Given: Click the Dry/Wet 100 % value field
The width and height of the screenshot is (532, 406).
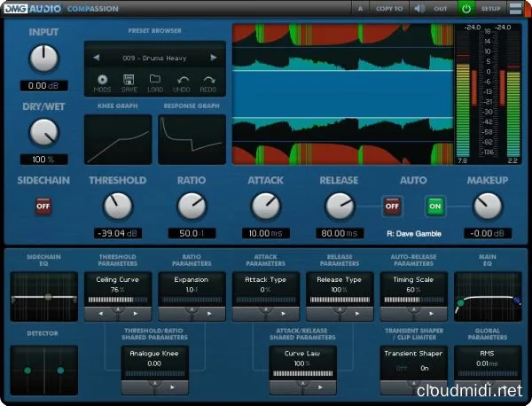Looking at the screenshot, I should pos(43,160).
